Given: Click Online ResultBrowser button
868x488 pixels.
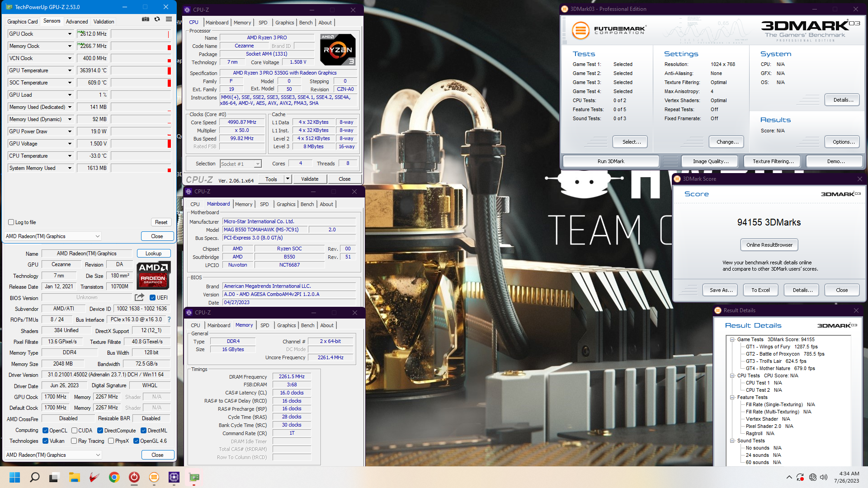Looking at the screenshot, I should click(x=769, y=245).
